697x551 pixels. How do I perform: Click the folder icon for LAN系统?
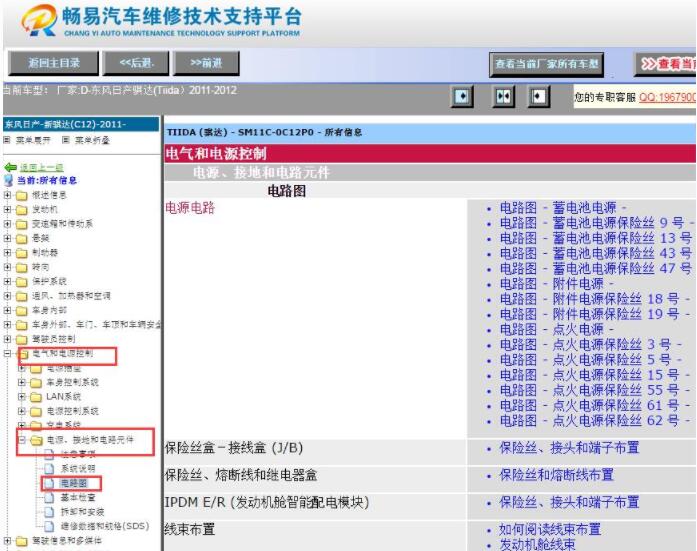coord(36,397)
